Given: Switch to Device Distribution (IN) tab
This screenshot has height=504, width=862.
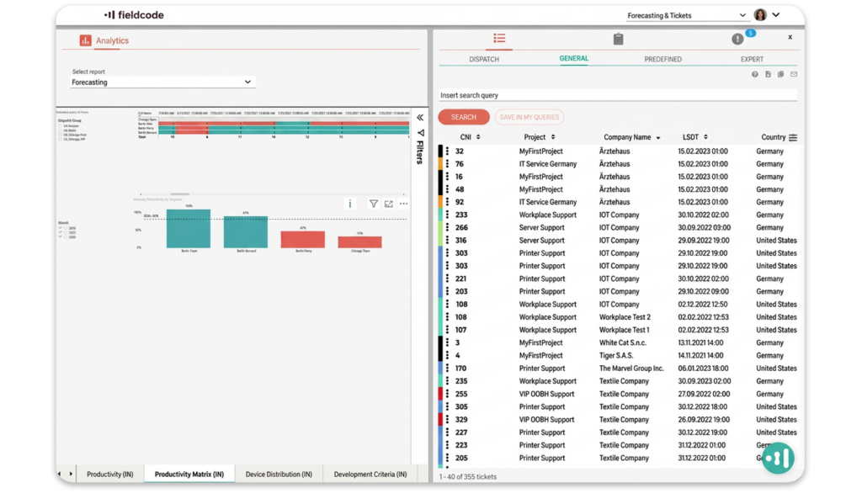Looking at the screenshot, I should 279,475.
